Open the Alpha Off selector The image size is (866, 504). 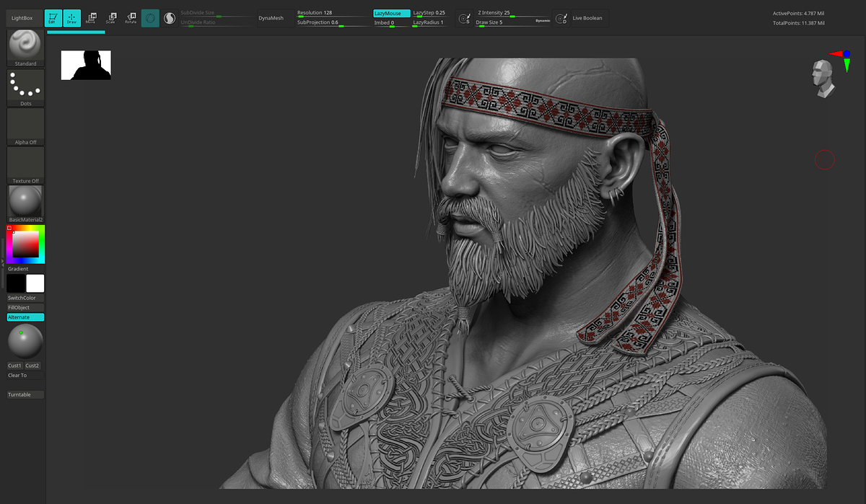25,127
